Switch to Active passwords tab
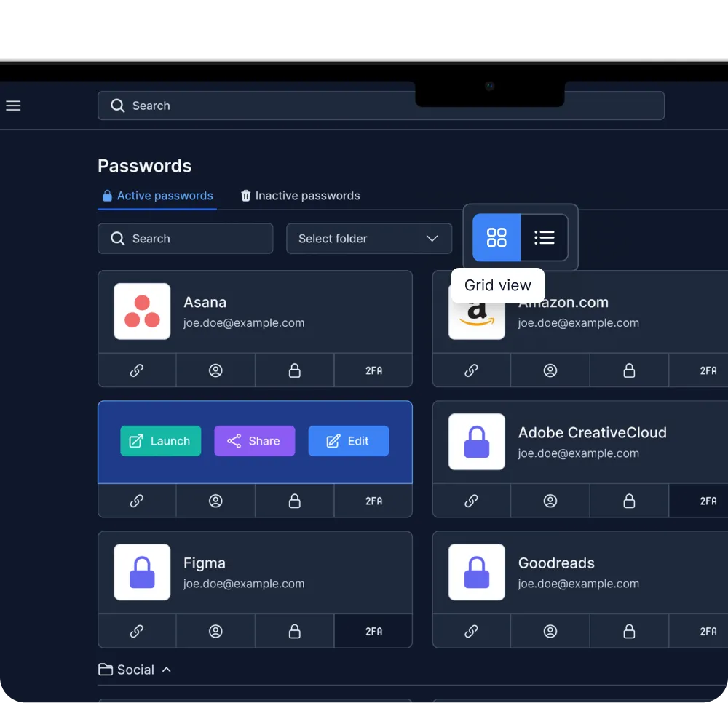728x703 pixels. tap(157, 196)
